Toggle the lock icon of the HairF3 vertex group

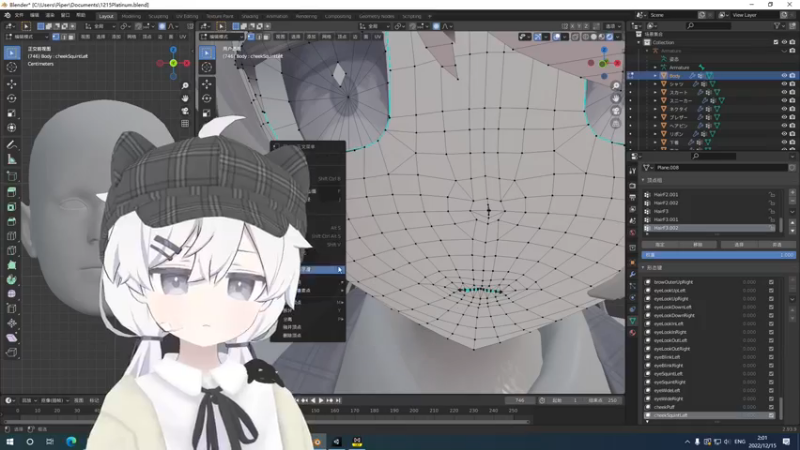tap(772, 211)
